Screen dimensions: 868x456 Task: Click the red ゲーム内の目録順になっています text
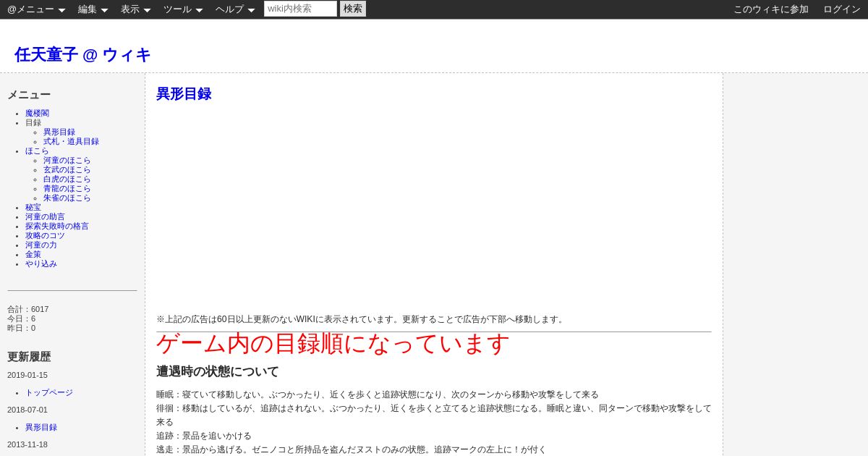333,344
